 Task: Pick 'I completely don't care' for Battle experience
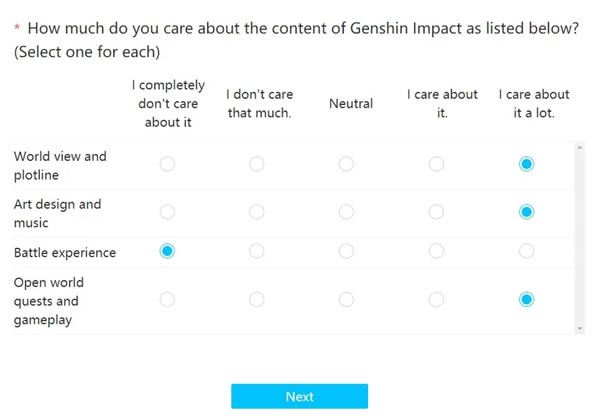(167, 251)
